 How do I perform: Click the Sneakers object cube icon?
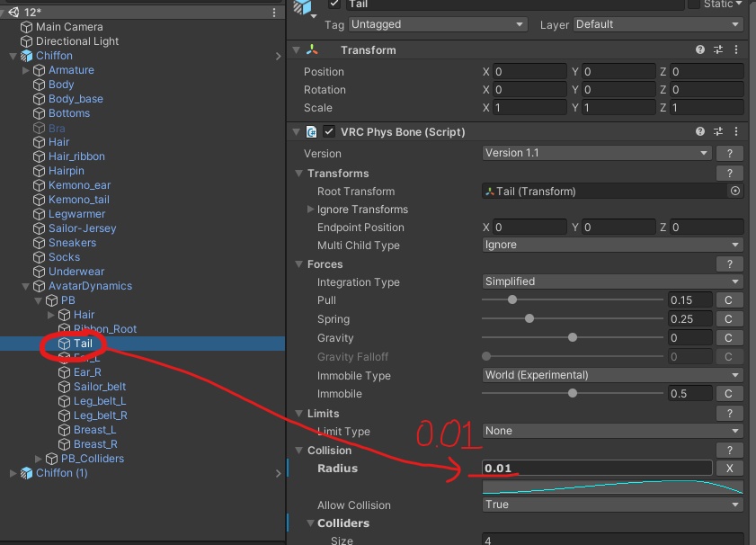pos(39,243)
